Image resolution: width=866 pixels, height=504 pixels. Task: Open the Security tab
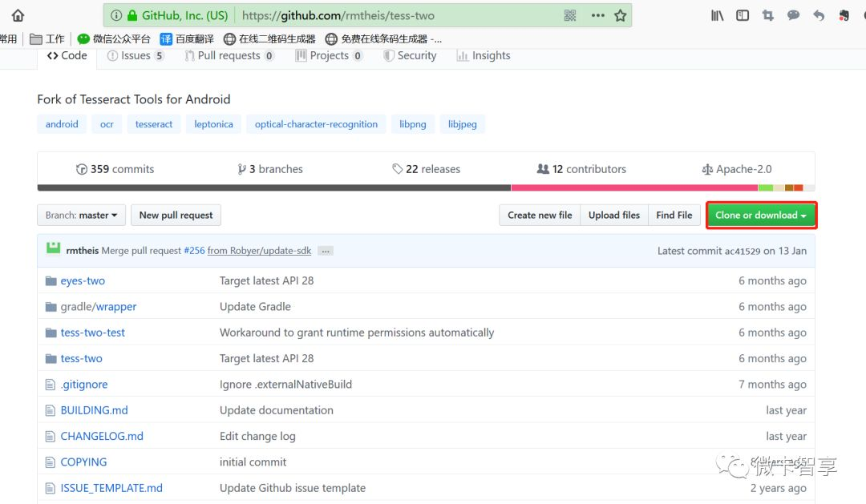coord(410,55)
